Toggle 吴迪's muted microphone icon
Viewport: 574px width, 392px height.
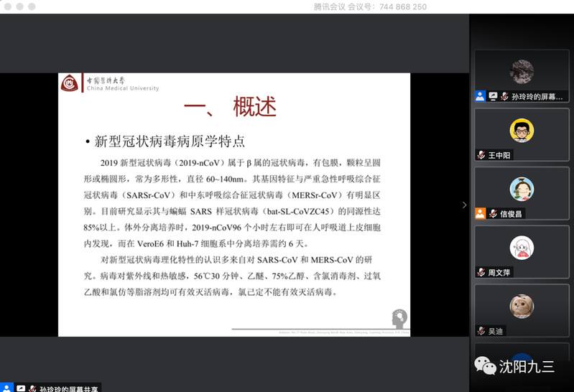[481, 331]
